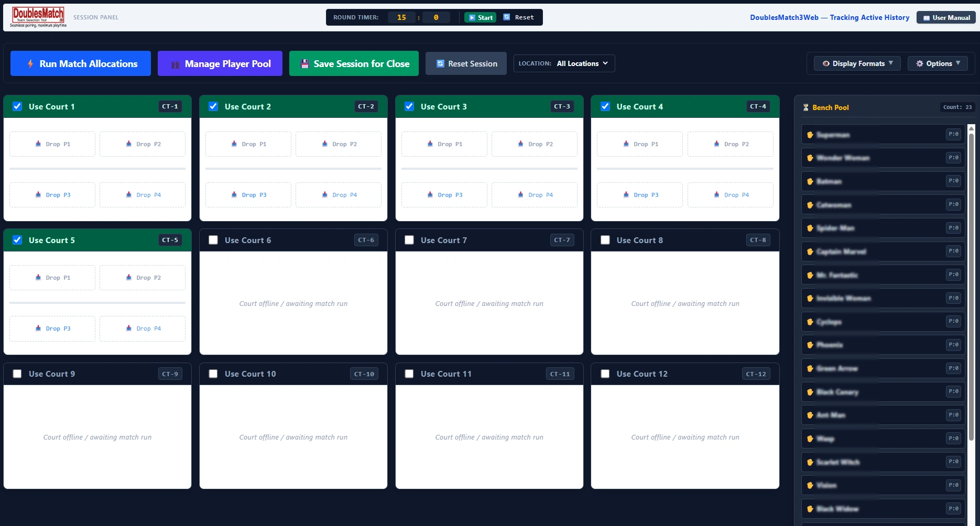Screen dimensions: 980x526
Task: Click the hand icon beside Spider-Man
Action: pos(810,228)
